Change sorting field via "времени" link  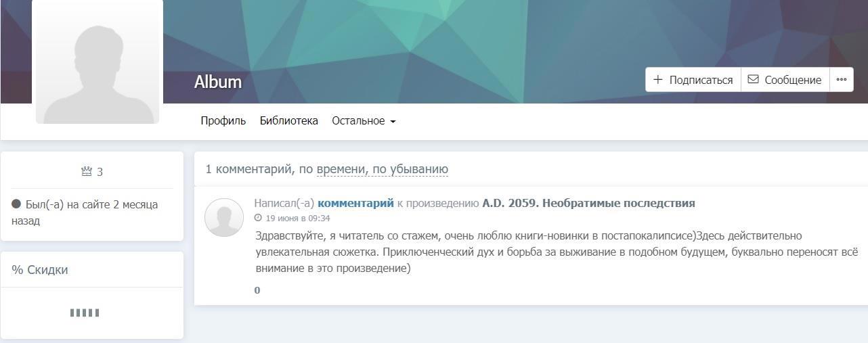pyautogui.click(x=341, y=169)
